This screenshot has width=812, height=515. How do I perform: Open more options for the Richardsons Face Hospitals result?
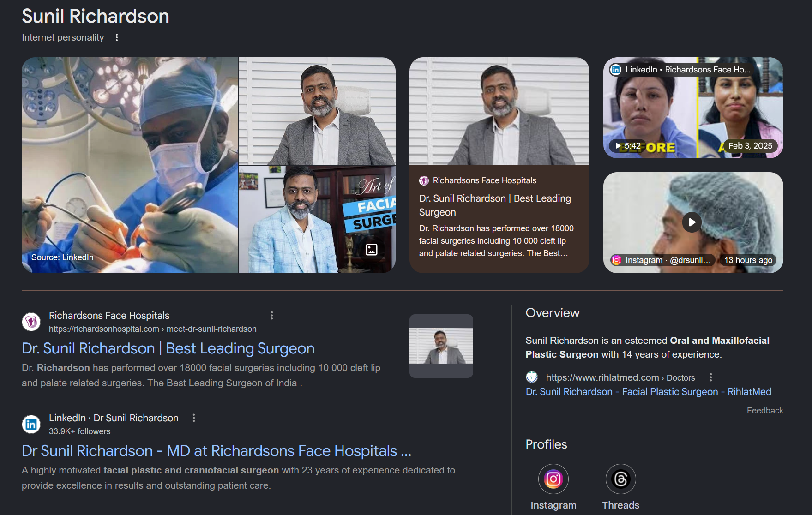click(x=272, y=316)
